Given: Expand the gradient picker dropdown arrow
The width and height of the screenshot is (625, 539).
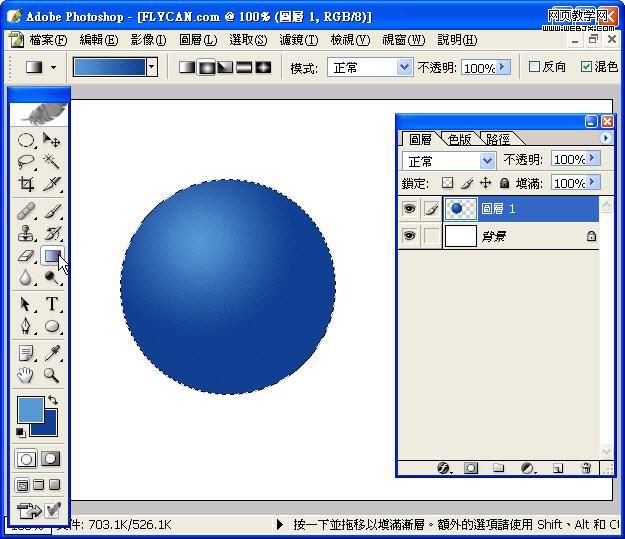Looking at the screenshot, I should [152, 67].
